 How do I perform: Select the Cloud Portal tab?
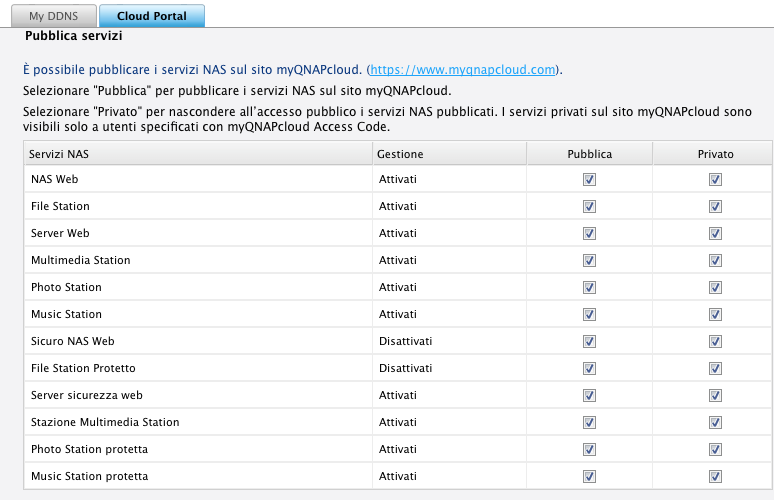(x=151, y=17)
